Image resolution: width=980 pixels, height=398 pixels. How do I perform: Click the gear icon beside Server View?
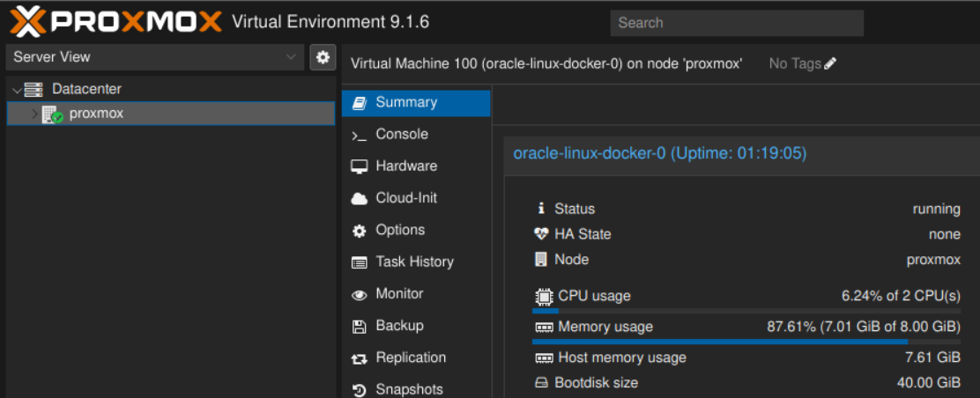coord(323,57)
